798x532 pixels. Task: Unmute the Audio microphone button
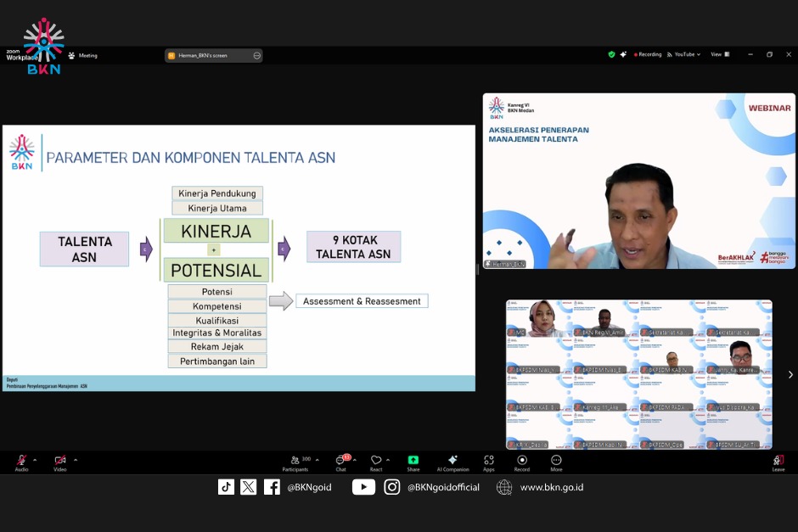21,461
